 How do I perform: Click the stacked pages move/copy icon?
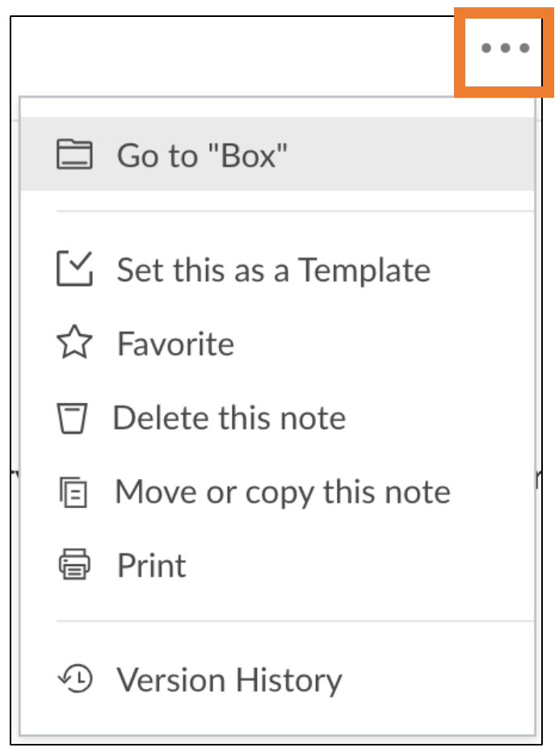(x=74, y=492)
